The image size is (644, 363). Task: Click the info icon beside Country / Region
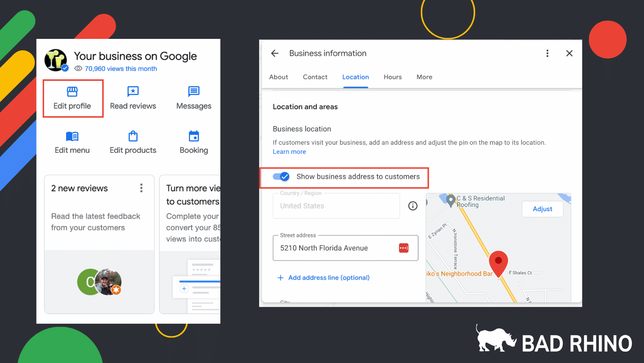[413, 205]
